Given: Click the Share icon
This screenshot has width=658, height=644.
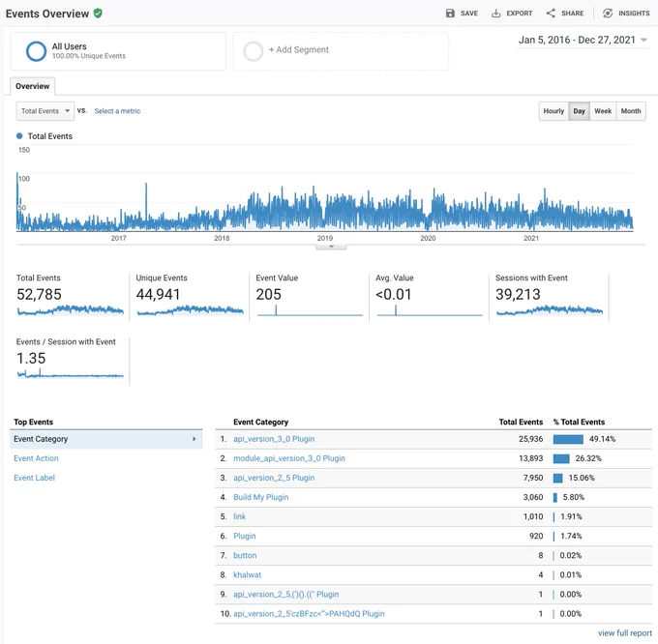Looking at the screenshot, I should point(551,13).
